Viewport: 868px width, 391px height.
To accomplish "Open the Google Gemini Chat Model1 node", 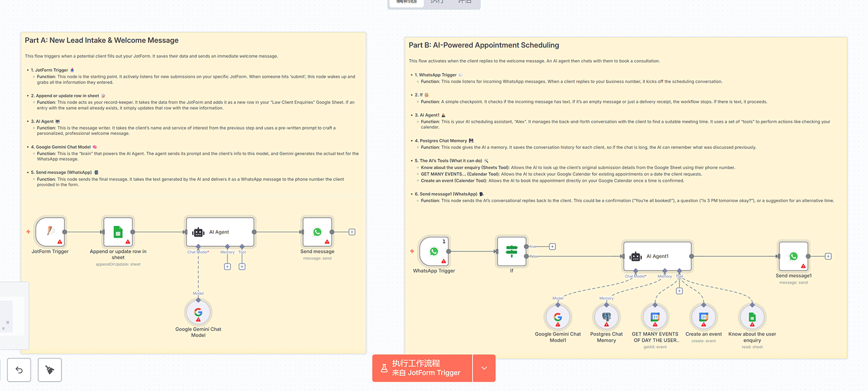I will click(558, 317).
